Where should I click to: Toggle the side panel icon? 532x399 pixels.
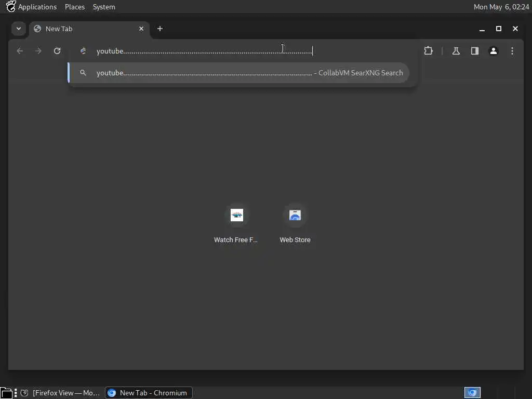(475, 51)
